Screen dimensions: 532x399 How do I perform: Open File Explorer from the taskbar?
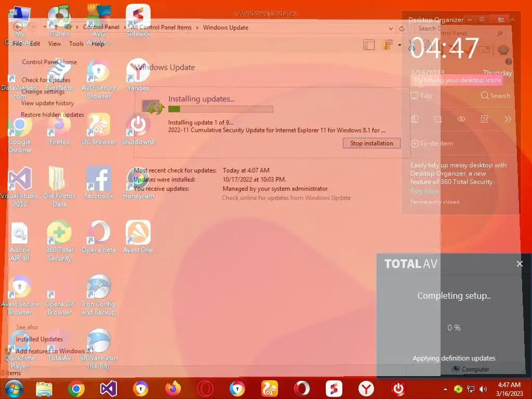(44, 389)
